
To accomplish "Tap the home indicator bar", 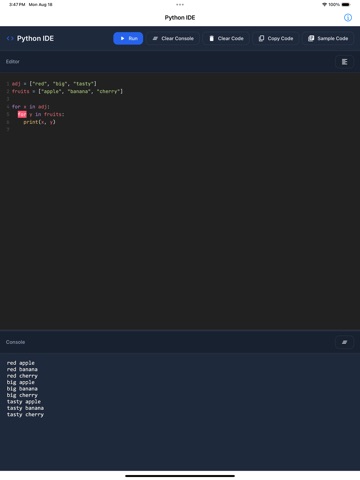I will pyautogui.click(x=180, y=476).
